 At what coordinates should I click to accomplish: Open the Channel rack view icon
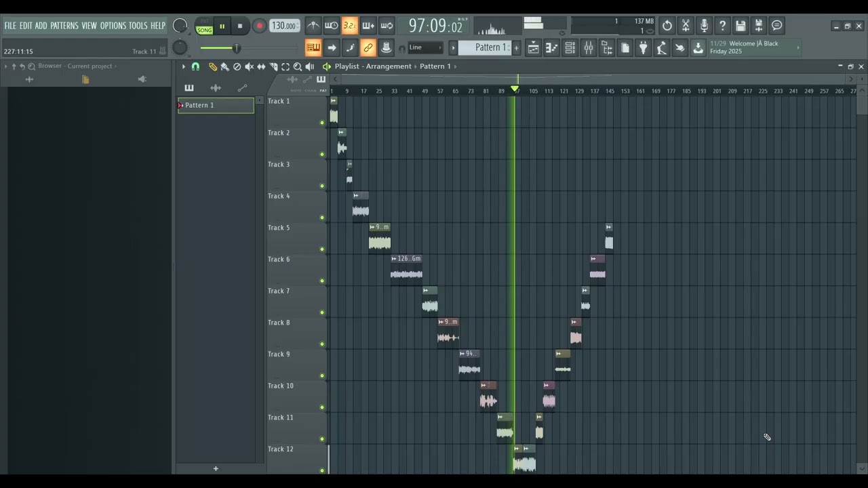(x=570, y=47)
